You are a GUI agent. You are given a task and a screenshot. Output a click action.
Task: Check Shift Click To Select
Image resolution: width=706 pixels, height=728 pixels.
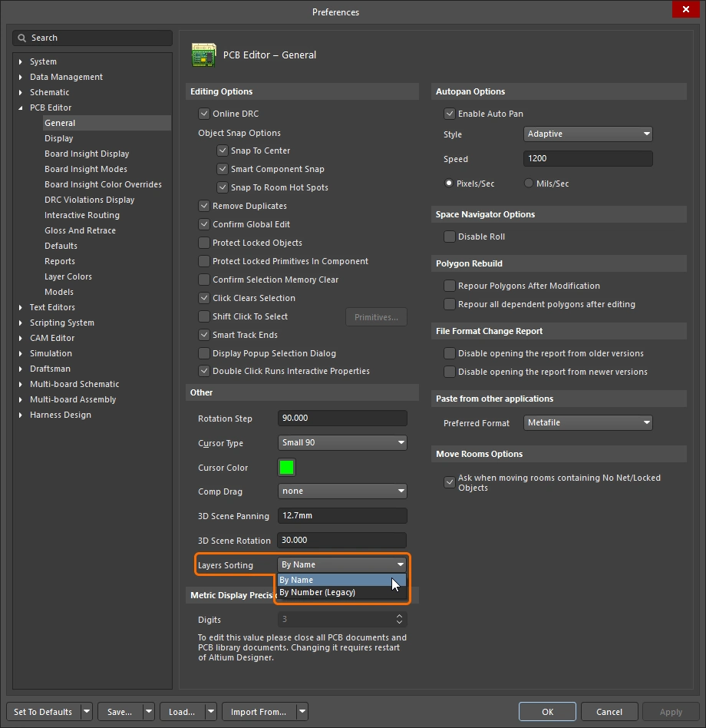coord(204,316)
